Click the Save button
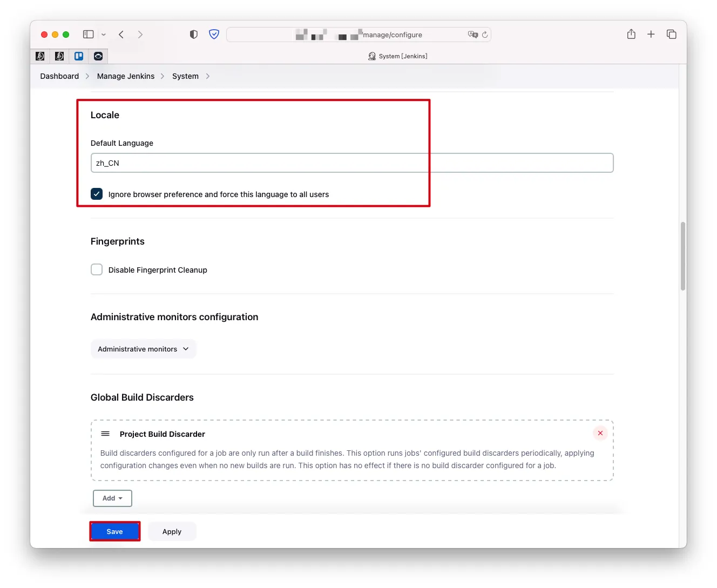 pos(114,532)
